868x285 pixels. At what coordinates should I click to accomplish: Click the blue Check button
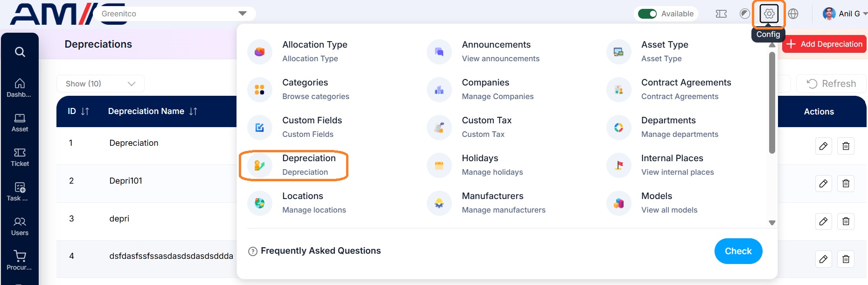[738, 251]
